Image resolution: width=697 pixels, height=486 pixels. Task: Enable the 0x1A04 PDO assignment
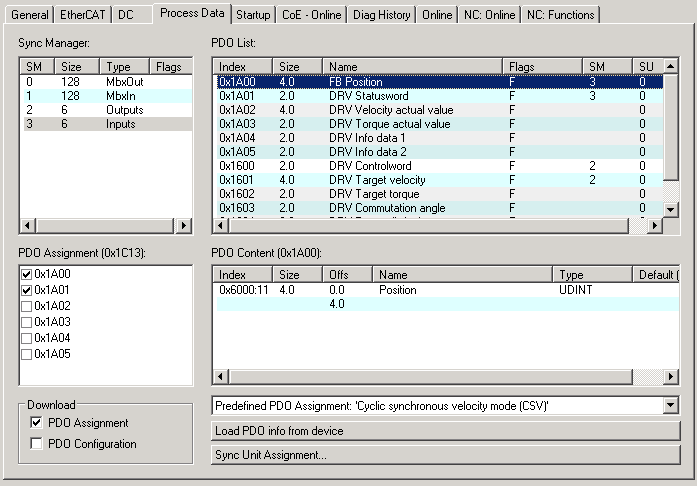(x=27, y=338)
